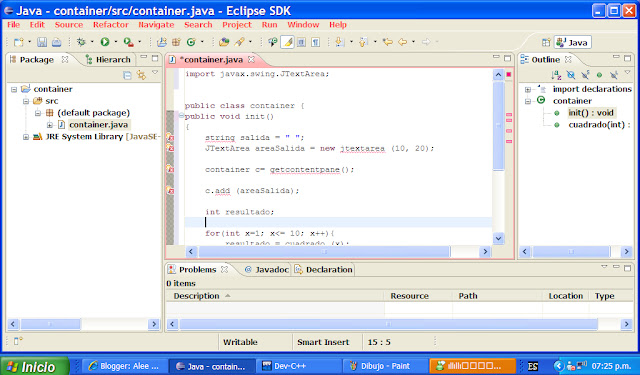Click the editor vertical scrollbar thumb

[x=498, y=125]
